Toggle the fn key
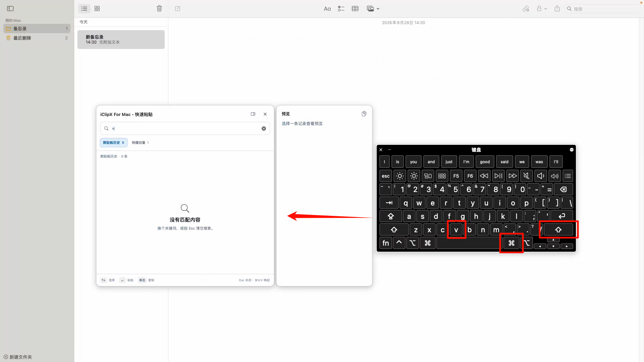 point(386,243)
